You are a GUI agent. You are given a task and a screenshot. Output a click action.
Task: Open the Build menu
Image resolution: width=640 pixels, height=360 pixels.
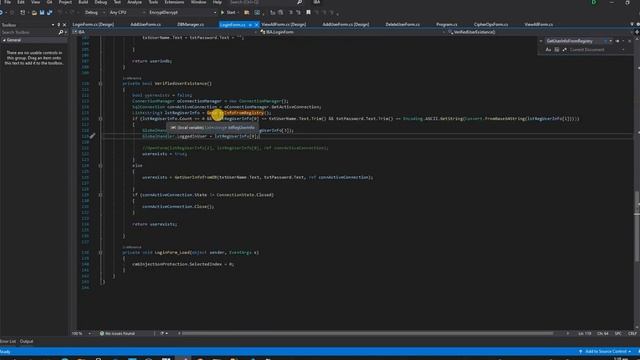coord(83,2)
